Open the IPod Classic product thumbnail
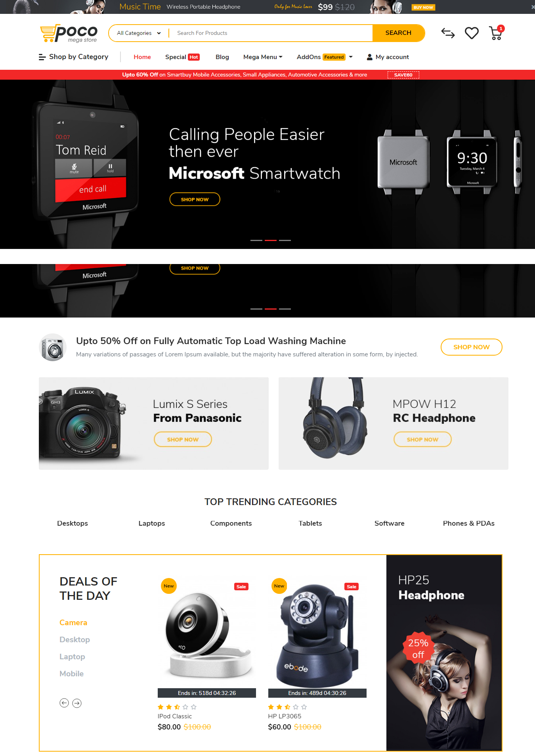This screenshot has width=535, height=756. tap(207, 633)
